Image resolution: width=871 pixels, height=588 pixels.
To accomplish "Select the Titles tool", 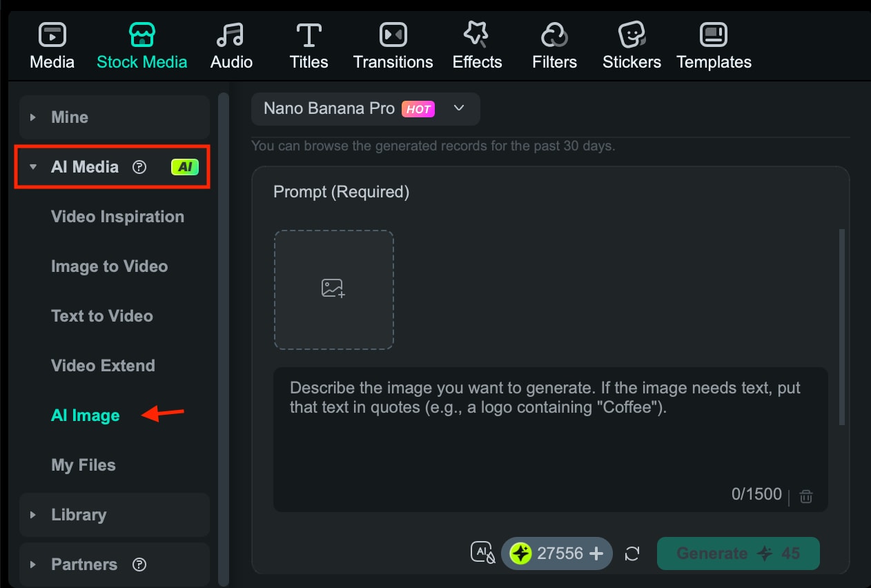I will [308, 43].
